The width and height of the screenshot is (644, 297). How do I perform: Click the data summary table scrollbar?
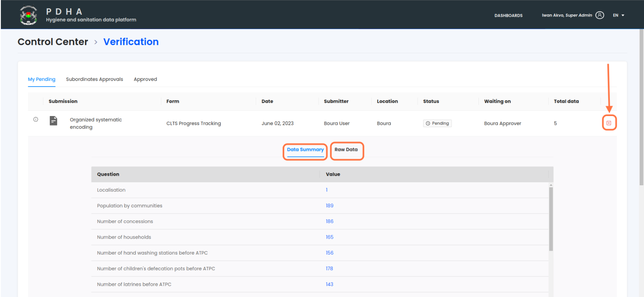[551, 219]
